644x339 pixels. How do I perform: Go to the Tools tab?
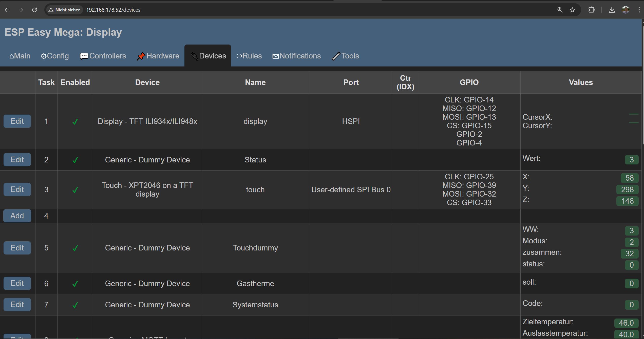[x=345, y=56]
